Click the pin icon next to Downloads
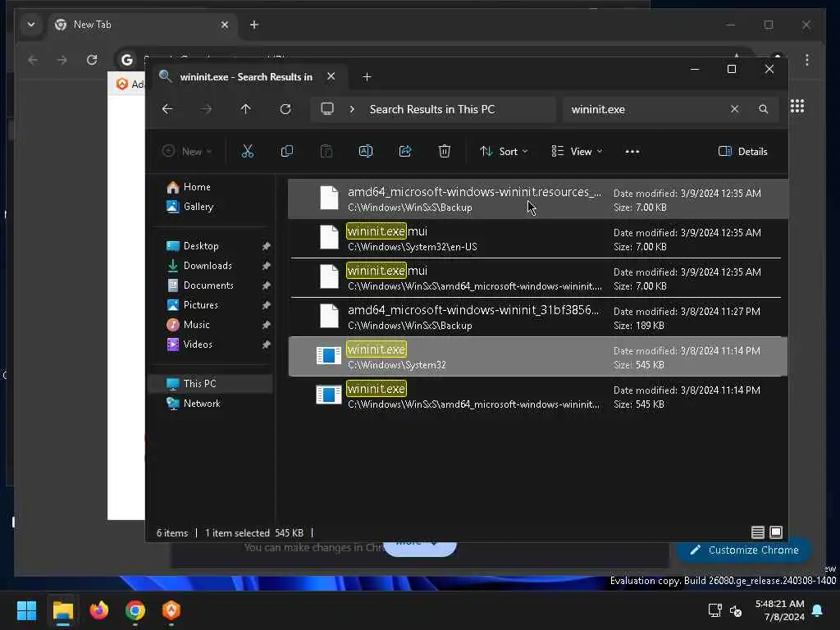The width and height of the screenshot is (840, 630). (x=266, y=266)
